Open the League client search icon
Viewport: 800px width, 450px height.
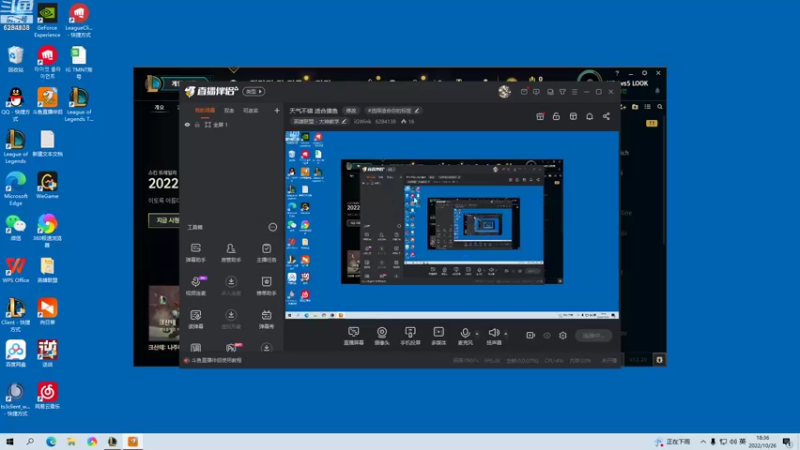point(660,107)
